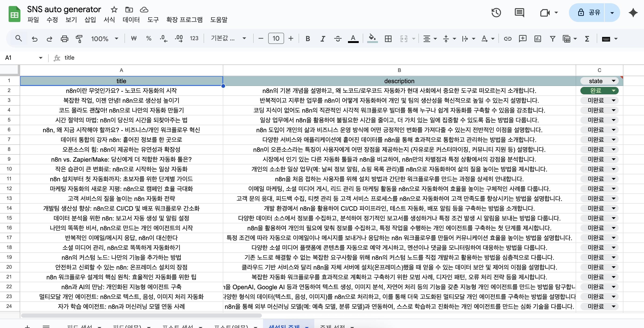Open the 데이터 menu
644x328 pixels.
coord(131,20)
